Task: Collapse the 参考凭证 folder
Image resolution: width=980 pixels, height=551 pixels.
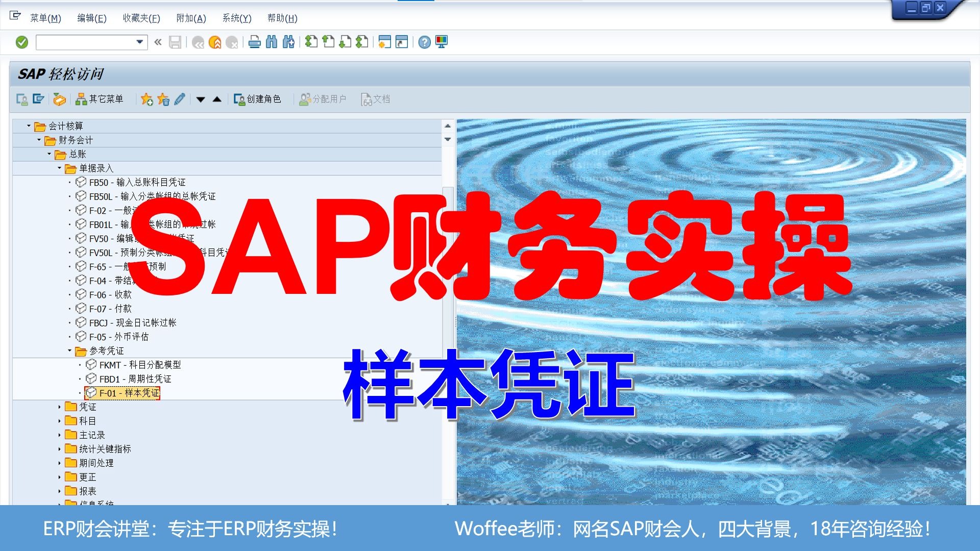Action: tap(69, 351)
